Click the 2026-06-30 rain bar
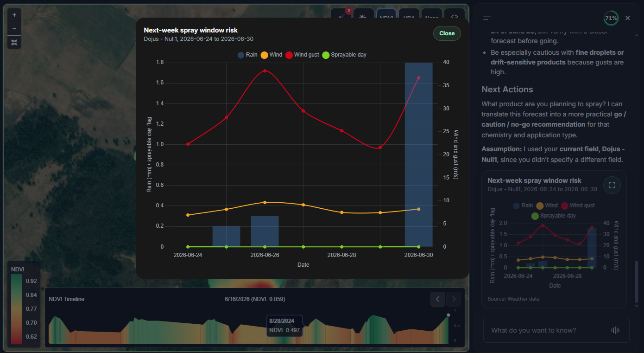Viewport: 644px width, 353px height. tap(419, 154)
